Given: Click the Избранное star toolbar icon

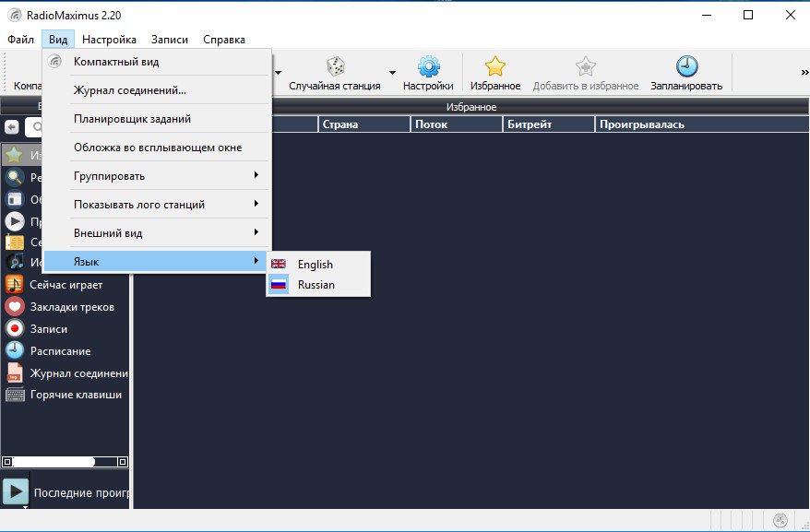Looking at the screenshot, I should [495, 67].
